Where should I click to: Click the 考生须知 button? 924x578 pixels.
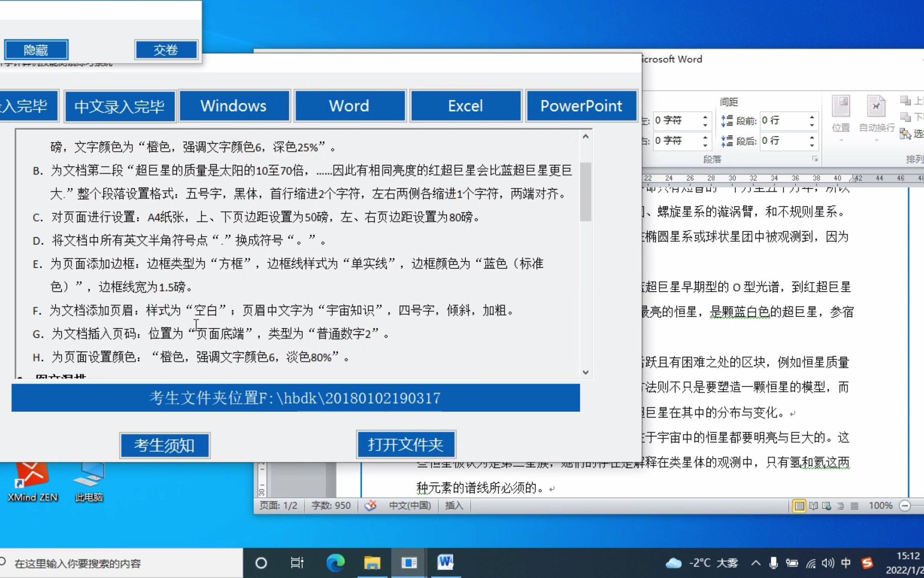click(164, 446)
